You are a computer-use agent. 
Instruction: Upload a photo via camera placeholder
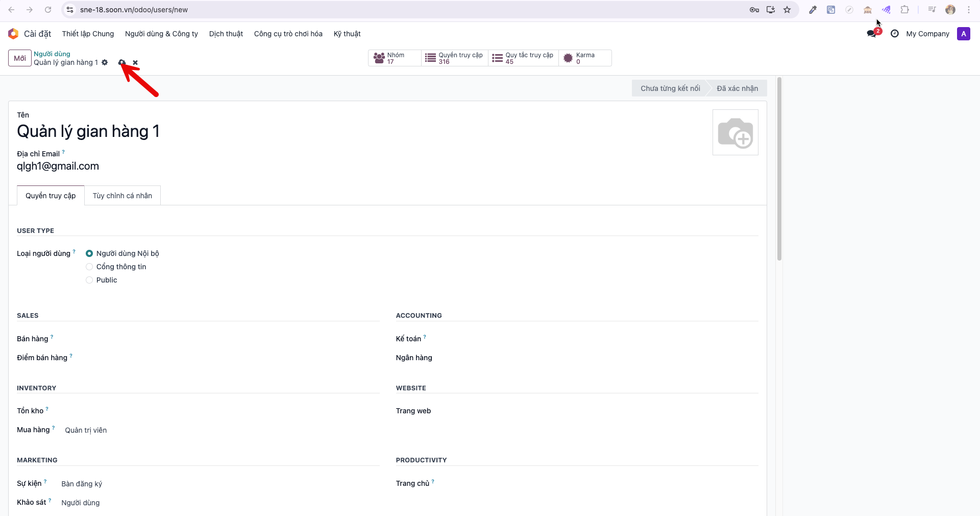point(735,132)
